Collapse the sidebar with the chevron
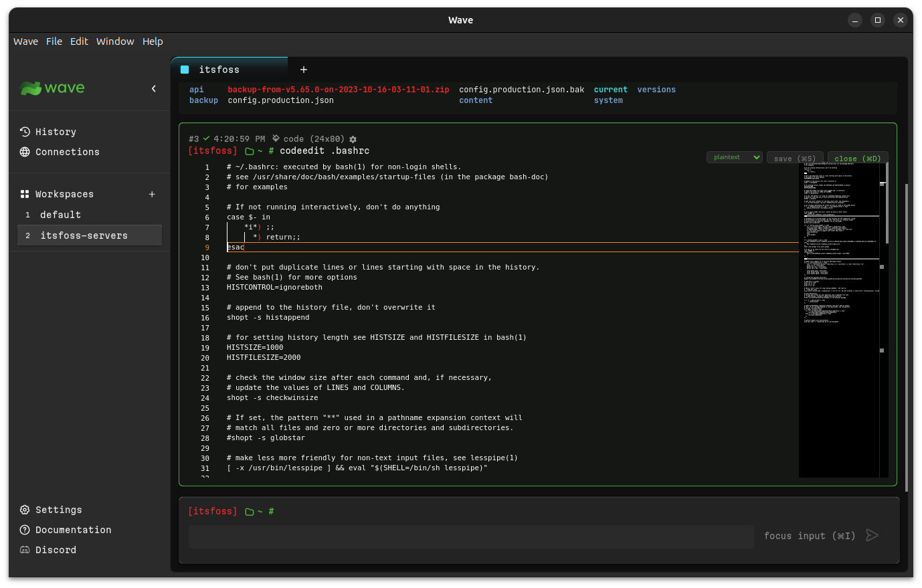The image size is (922, 588). pos(153,88)
